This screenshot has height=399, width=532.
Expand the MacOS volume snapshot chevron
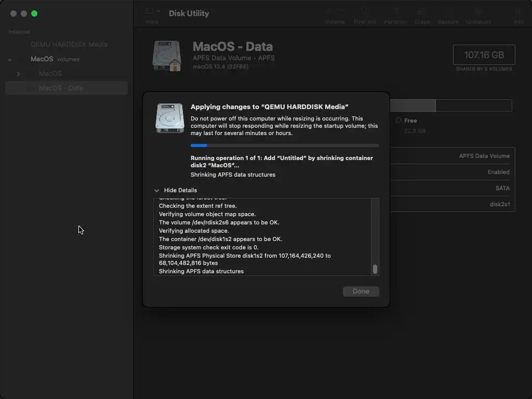18,74
